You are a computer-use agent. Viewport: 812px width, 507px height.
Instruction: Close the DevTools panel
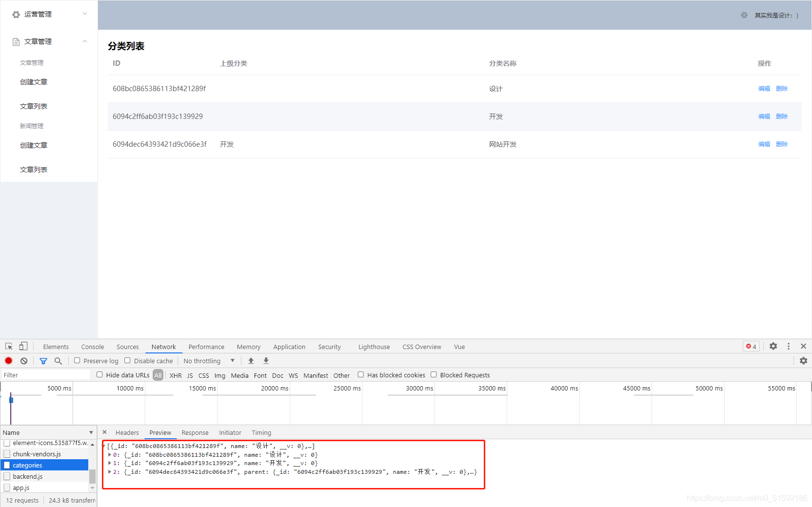(804, 346)
